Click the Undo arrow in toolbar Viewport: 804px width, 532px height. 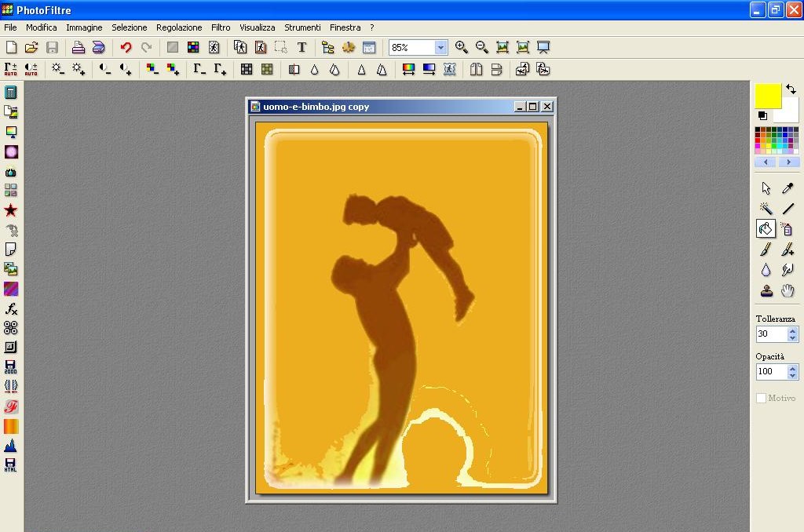(x=126, y=48)
